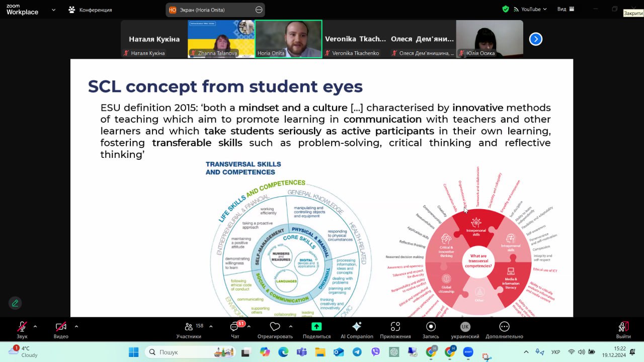644x362 pixels.
Task: Open Telegram from taskbar
Action: click(357, 352)
